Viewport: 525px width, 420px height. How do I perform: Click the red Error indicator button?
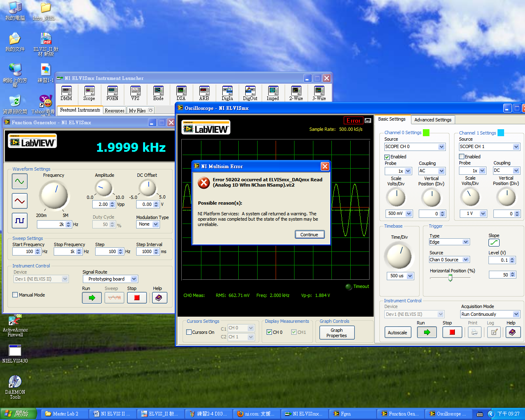[x=353, y=121]
